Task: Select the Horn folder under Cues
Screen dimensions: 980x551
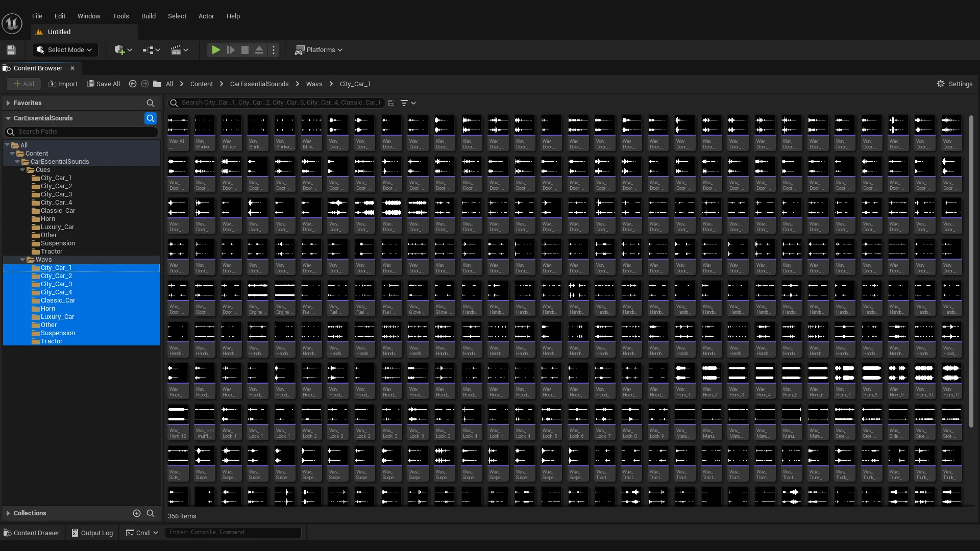Action: coord(47,219)
